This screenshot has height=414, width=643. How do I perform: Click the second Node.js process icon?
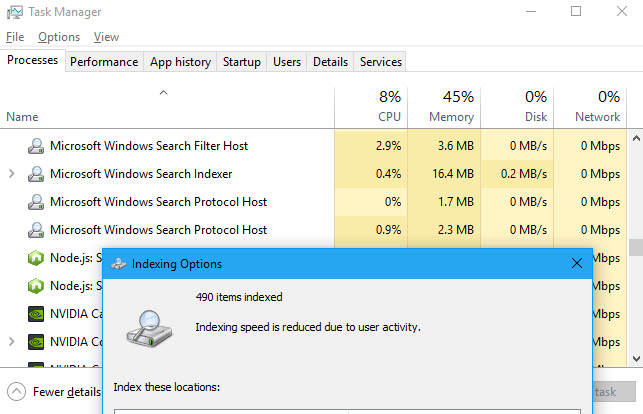(x=36, y=286)
